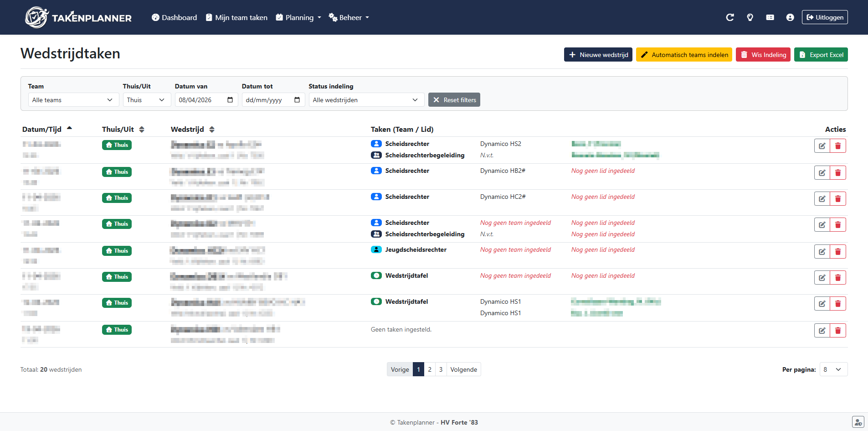Toggle sorting on the Wedstrijd column
This screenshot has height=431, width=868.
tap(211, 129)
